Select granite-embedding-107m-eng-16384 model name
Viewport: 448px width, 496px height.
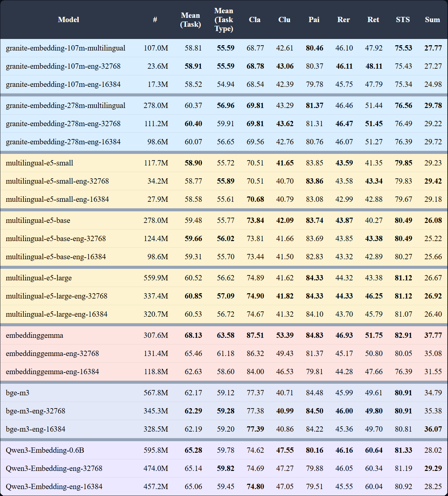coord(63,85)
